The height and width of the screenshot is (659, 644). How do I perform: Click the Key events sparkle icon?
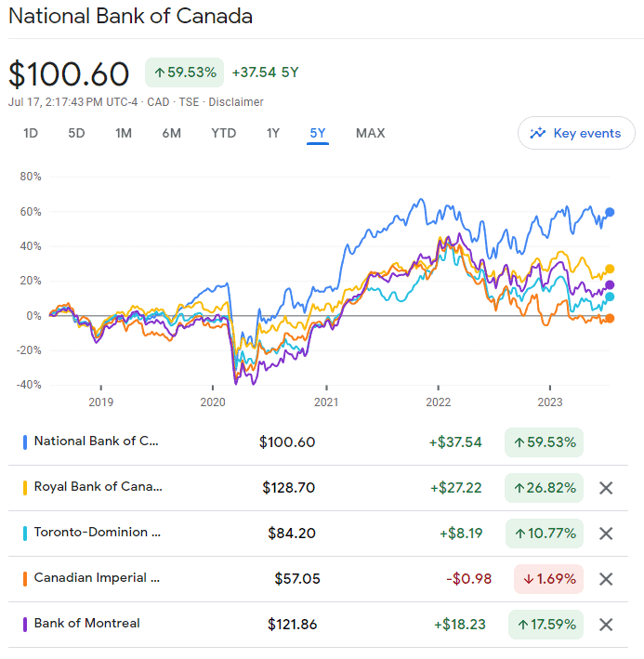pos(537,133)
